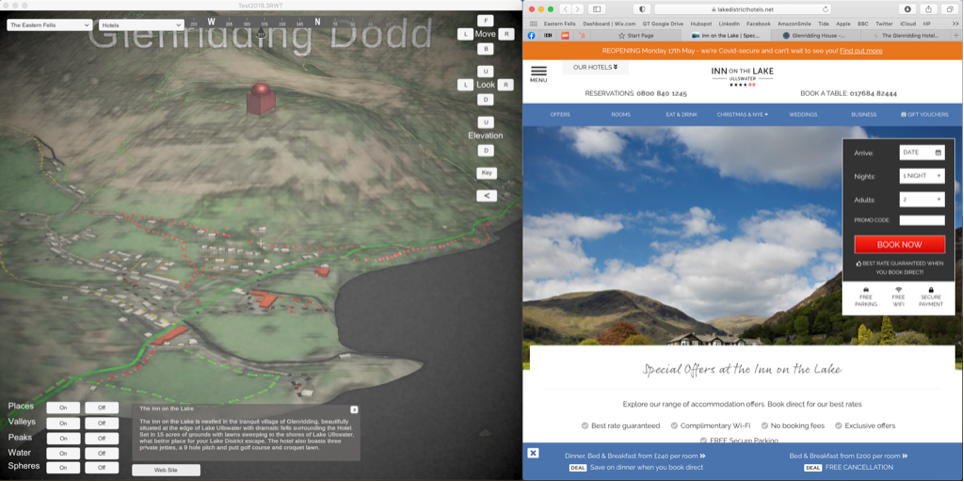Image resolution: width=964 pixels, height=482 pixels.
Task: Open GIFT VOUCHERS menu item
Action: tap(924, 114)
